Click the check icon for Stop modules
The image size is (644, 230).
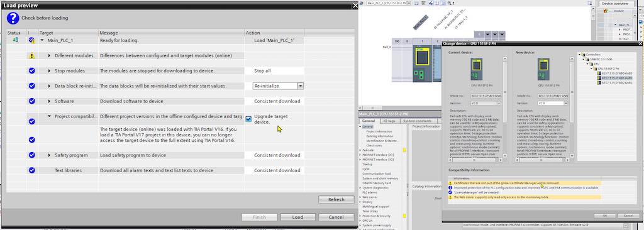point(31,70)
